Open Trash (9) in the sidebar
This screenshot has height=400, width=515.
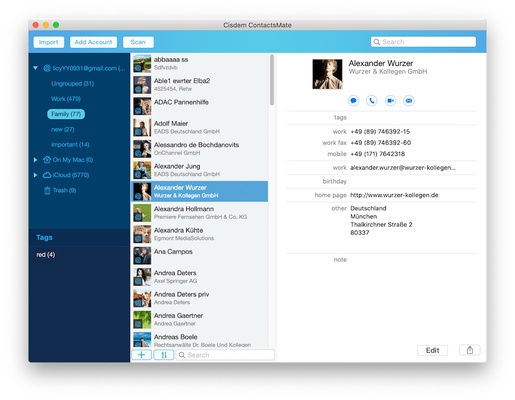[x=64, y=190]
